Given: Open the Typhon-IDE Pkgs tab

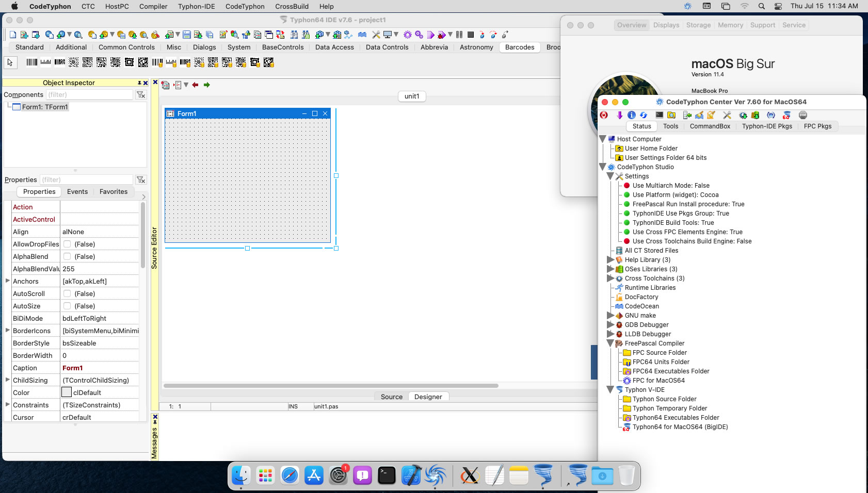Looking at the screenshot, I should (x=767, y=126).
